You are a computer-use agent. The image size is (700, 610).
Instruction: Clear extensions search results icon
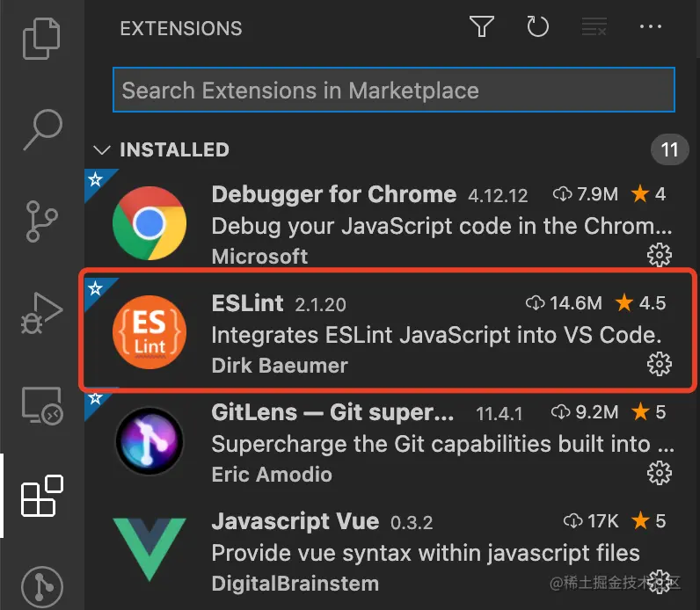click(x=594, y=26)
